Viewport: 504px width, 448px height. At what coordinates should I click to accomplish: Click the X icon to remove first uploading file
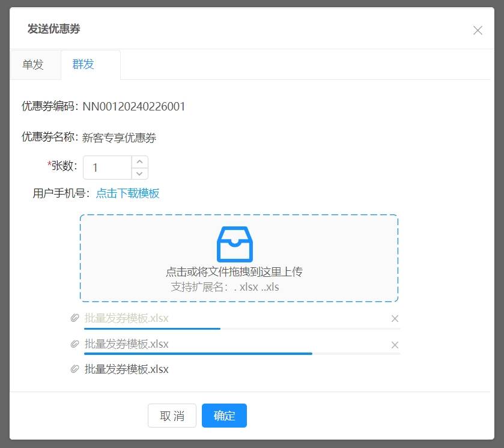click(395, 319)
